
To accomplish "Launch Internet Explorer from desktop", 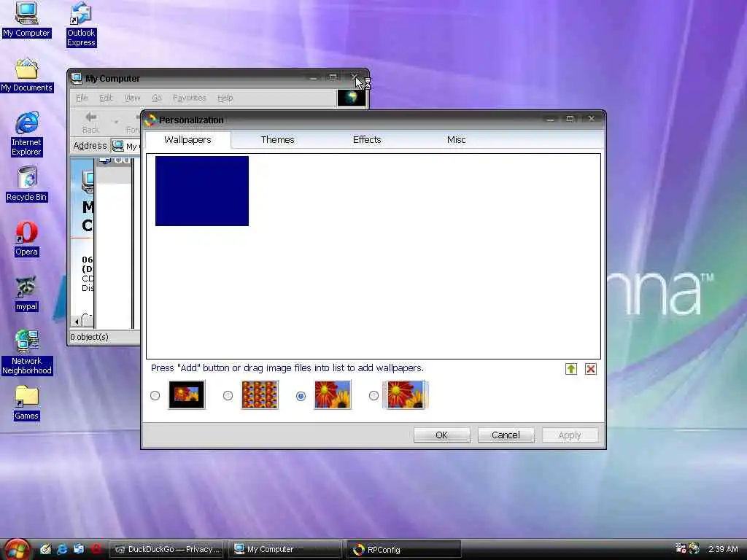I will pyautogui.click(x=27, y=134).
